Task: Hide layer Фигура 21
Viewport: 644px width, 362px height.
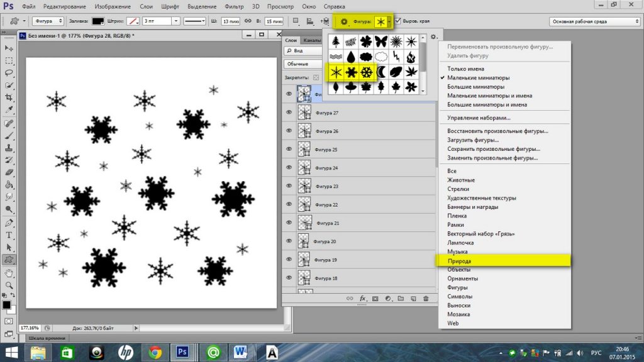Action: [289, 223]
